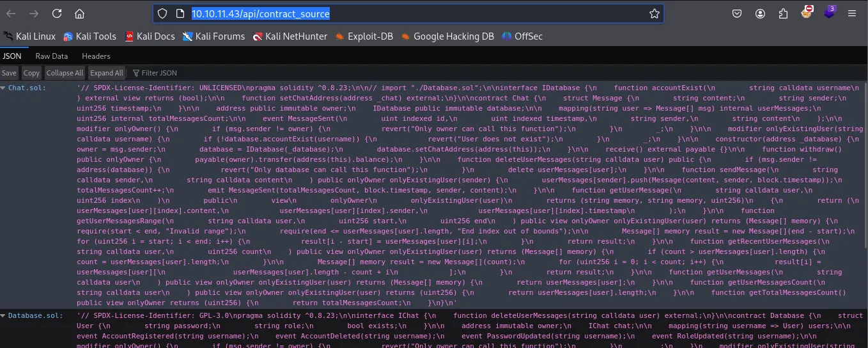Save the JSON with the Save button
Image resolution: width=868 pixels, height=348 pixels.
click(10, 73)
